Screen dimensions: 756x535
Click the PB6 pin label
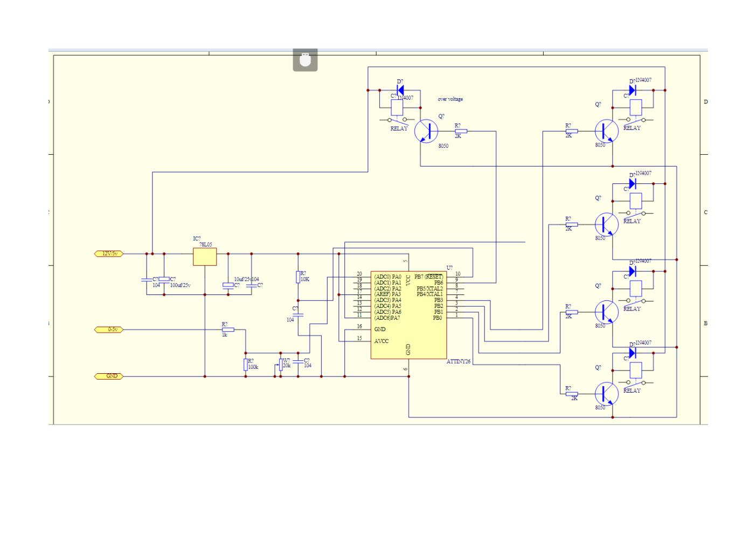(x=438, y=283)
